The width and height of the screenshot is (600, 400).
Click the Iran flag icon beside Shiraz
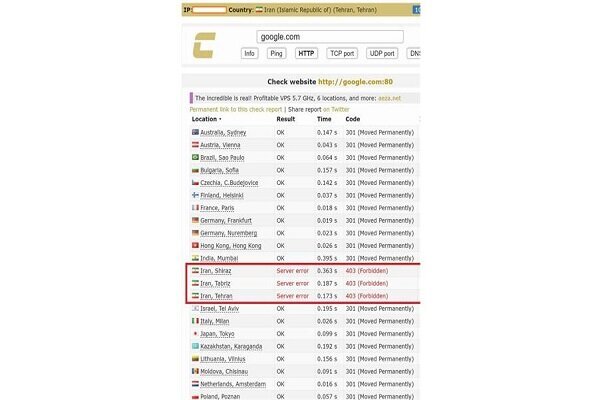click(196, 271)
